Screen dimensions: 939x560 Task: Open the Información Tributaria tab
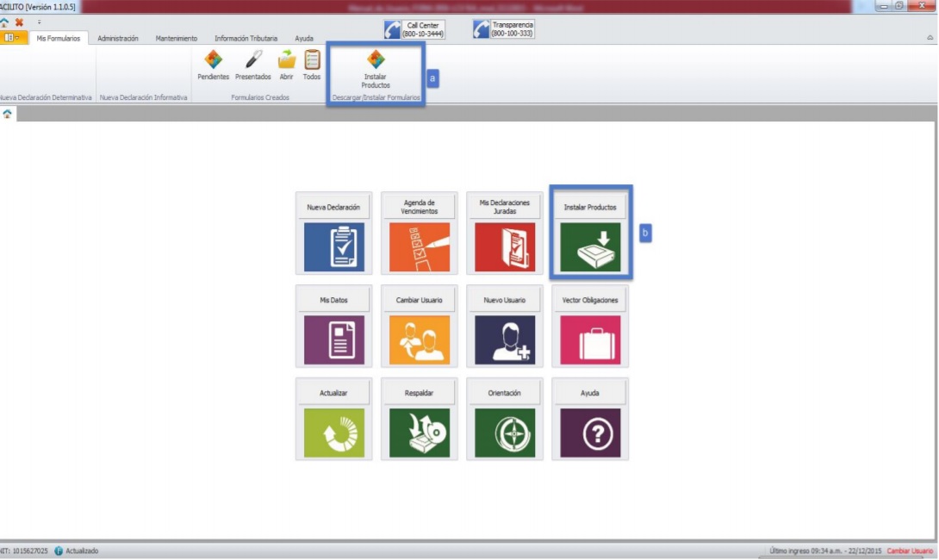(246, 38)
